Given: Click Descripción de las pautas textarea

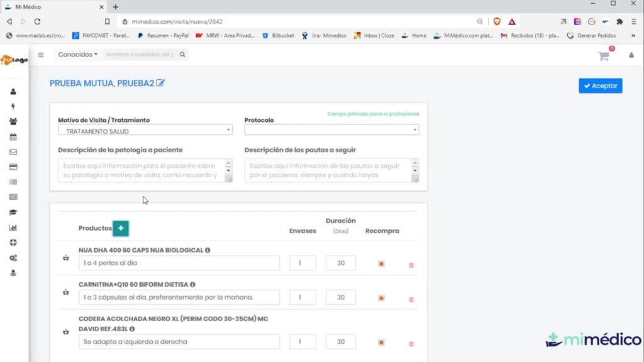Looking at the screenshot, I should pos(331,170).
